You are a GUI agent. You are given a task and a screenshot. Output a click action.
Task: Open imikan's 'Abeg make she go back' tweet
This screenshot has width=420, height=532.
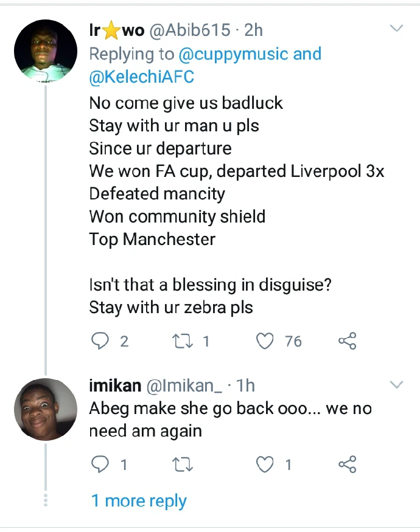230,420
